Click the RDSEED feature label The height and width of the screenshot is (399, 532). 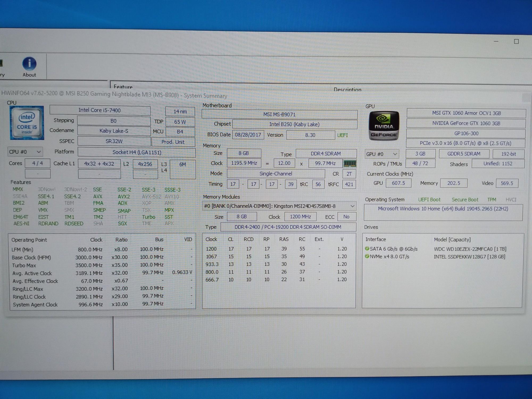coord(74,224)
